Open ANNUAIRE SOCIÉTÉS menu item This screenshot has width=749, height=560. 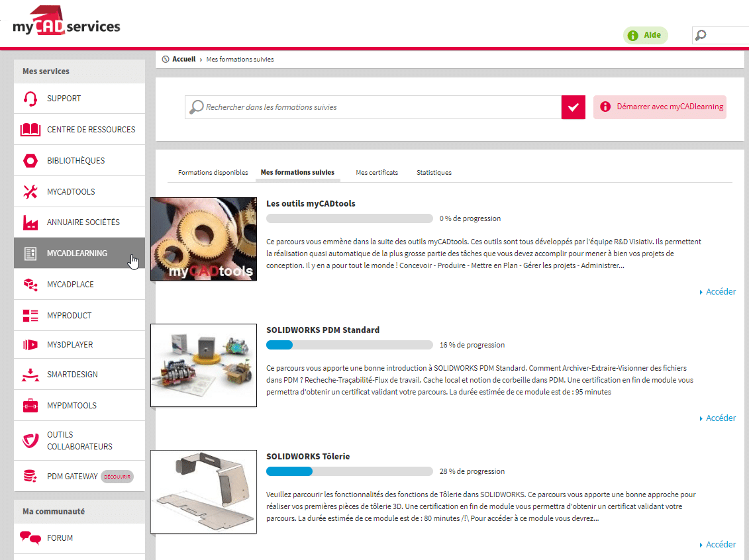pyautogui.click(x=79, y=222)
